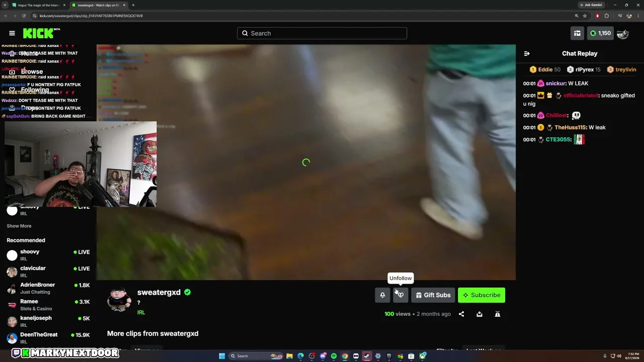Viewport: 644px width, 362px height.
Task: Click the green Subscribe button
Action: point(481,295)
